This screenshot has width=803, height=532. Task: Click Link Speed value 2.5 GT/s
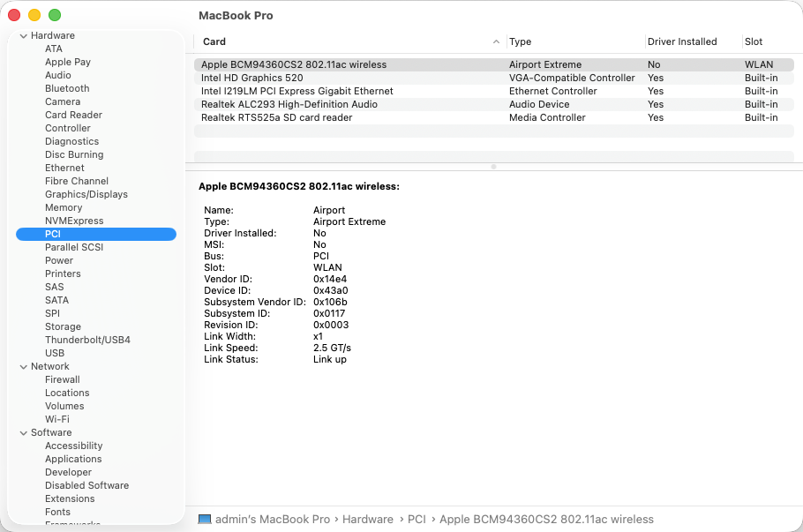pyautogui.click(x=332, y=348)
